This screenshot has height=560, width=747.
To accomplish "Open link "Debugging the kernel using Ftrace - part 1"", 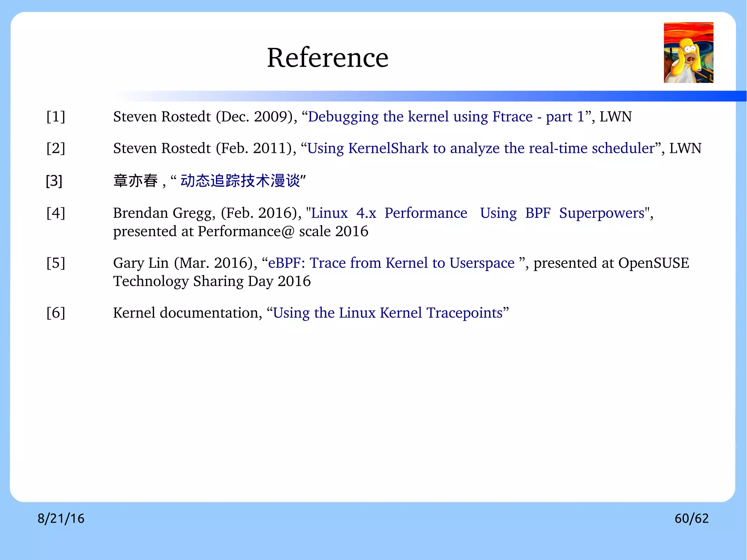I will 446,117.
